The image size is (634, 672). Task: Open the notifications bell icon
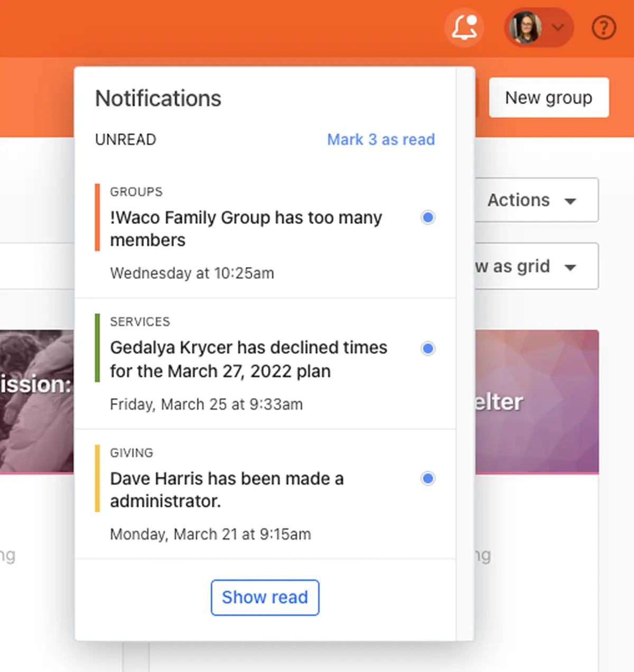[x=464, y=27]
